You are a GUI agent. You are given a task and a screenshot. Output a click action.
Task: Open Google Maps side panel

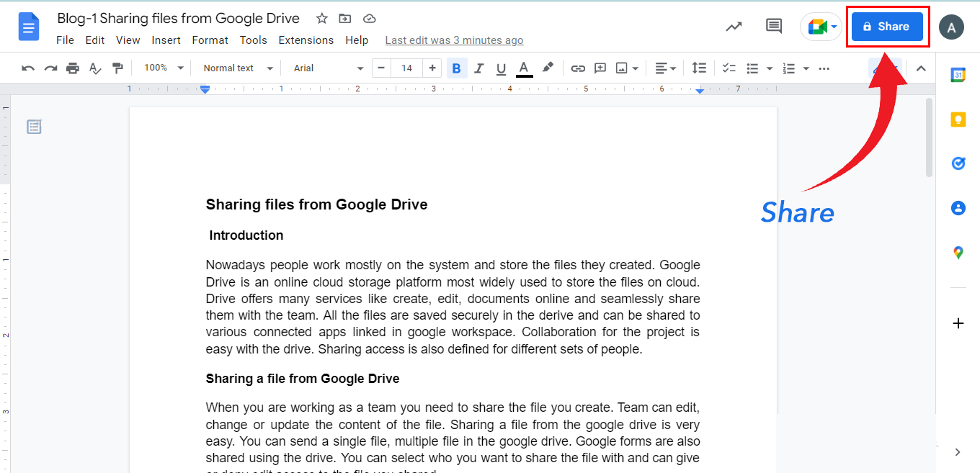click(x=958, y=253)
